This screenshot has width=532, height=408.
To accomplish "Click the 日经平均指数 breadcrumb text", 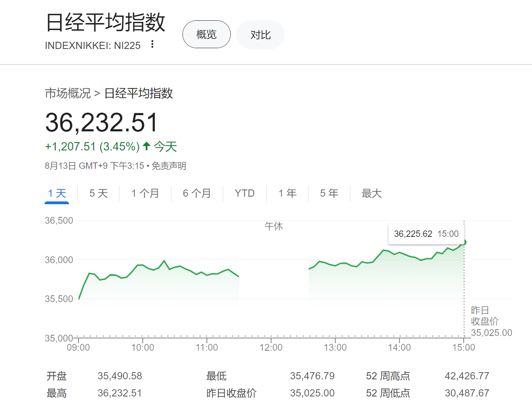I will 139,93.
